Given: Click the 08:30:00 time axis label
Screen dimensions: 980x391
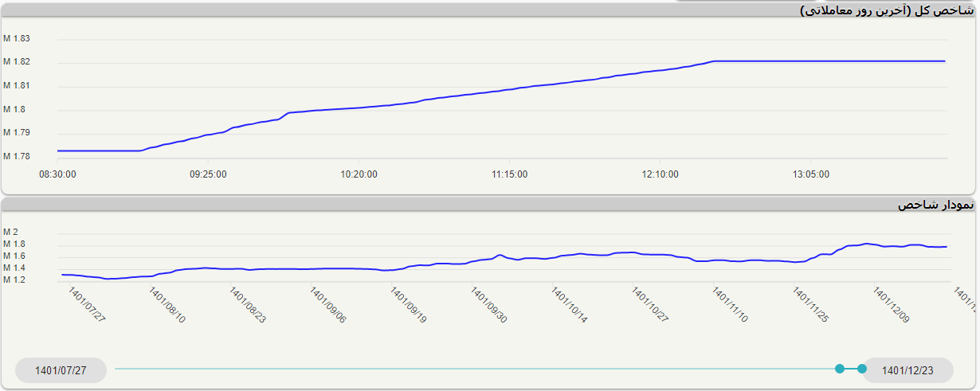Looking at the screenshot, I should pyautogui.click(x=57, y=174).
